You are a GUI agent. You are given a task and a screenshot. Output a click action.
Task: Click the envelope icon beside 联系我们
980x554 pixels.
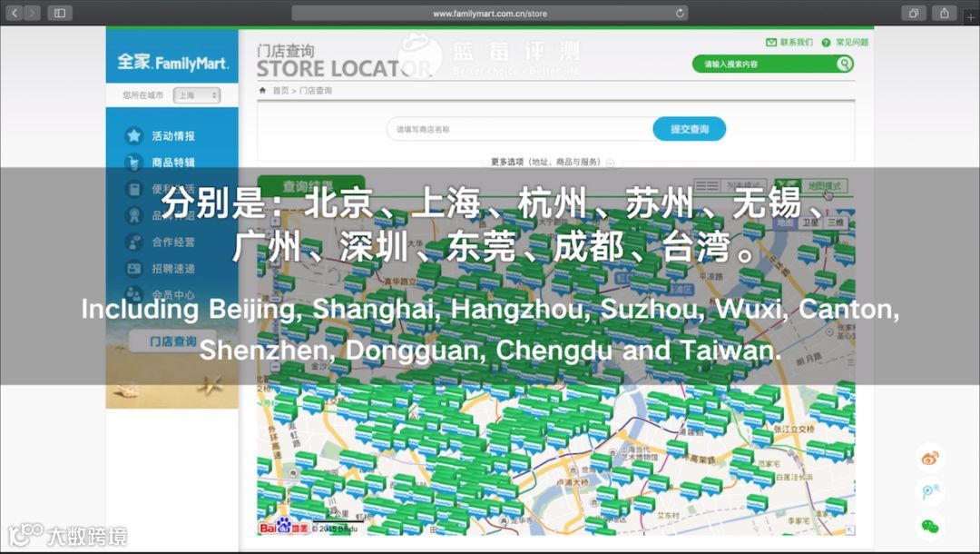point(771,42)
